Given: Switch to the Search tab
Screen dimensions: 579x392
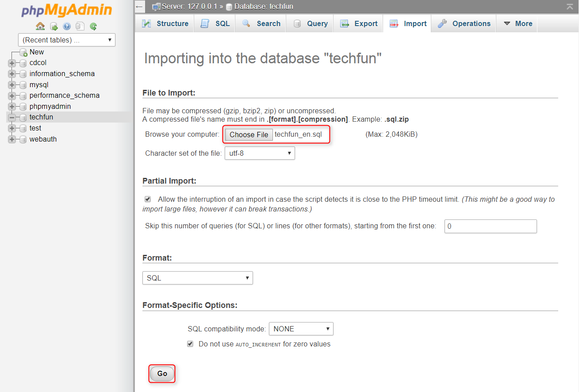Looking at the screenshot, I should tap(261, 24).
